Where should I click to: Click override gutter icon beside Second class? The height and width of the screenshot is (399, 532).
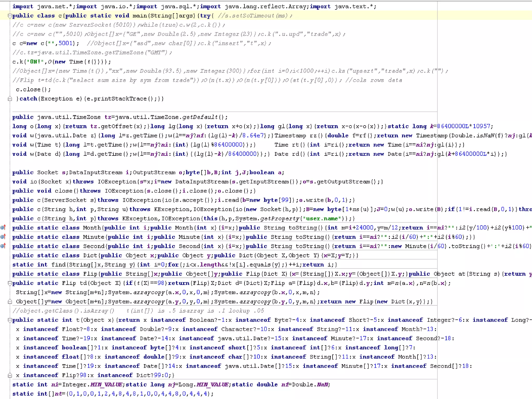(x=3, y=246)
